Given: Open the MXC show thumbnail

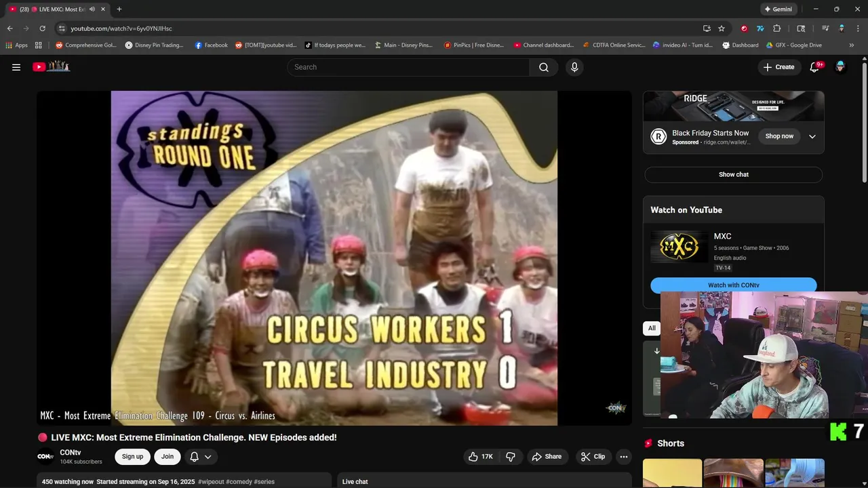Looking at the screenshot, I should 678,247.
